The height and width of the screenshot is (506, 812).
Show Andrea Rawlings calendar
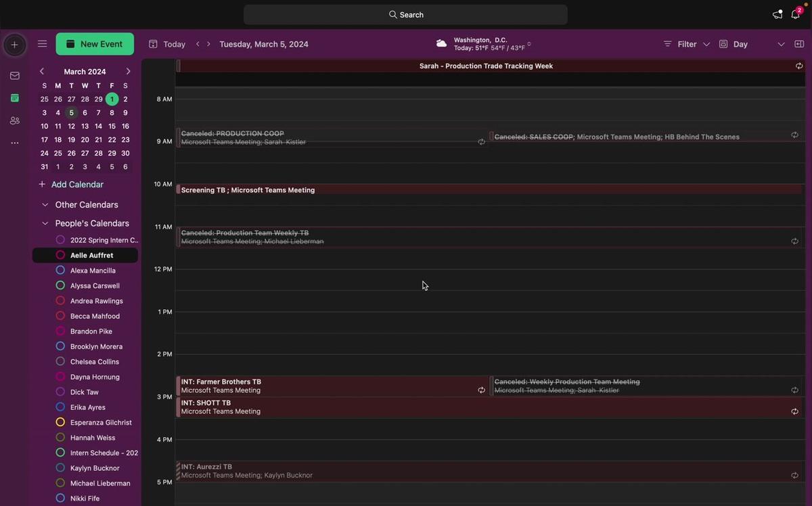[x=60, y=301]
